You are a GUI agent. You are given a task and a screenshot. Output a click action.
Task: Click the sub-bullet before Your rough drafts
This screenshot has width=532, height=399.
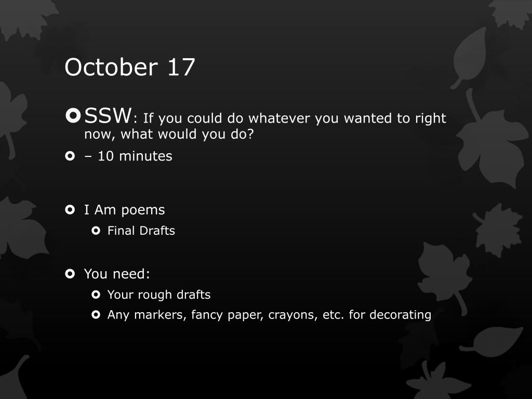coord(96,295)
